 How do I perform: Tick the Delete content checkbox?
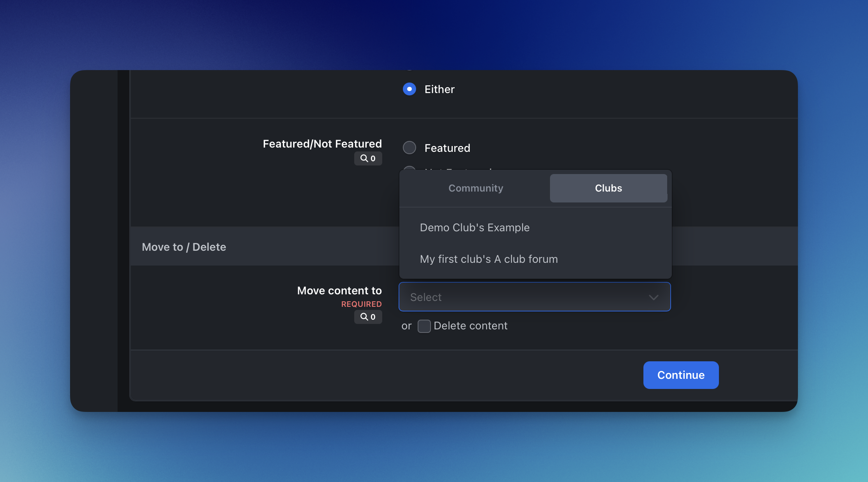pyautogui.click(x=424, y=326)
